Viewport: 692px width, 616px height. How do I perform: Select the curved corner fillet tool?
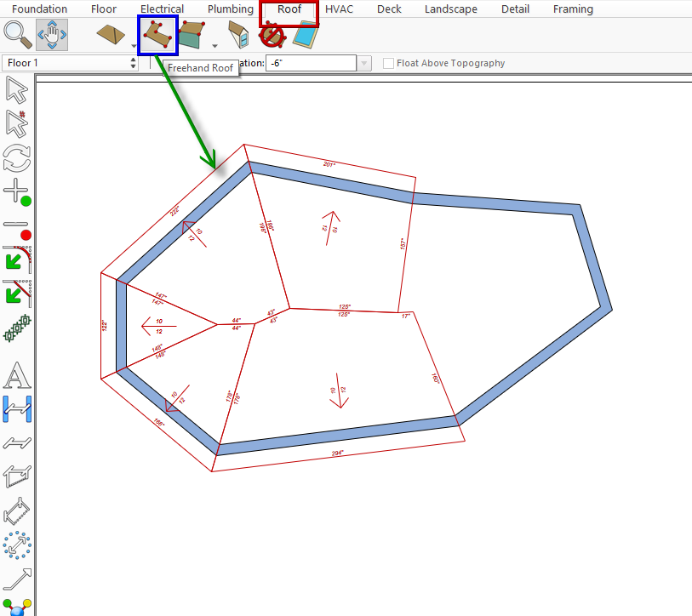(x=17, y=260)
